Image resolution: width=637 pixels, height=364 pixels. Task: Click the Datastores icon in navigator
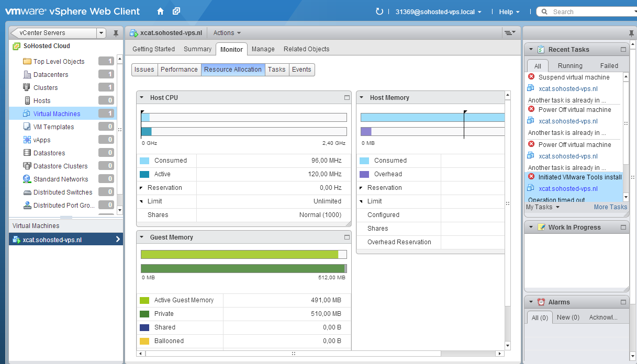click(27, 153)
